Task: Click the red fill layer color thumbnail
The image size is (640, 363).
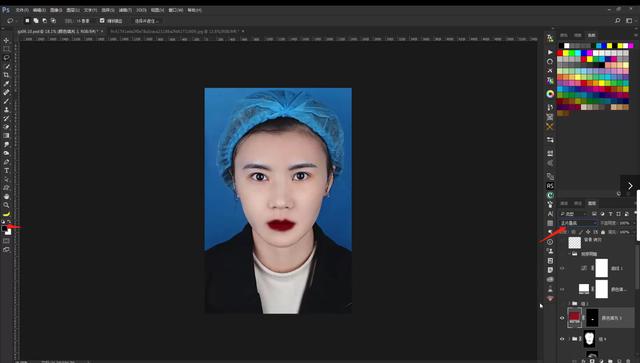Action: pyautogui.click(x=574, y=317)
